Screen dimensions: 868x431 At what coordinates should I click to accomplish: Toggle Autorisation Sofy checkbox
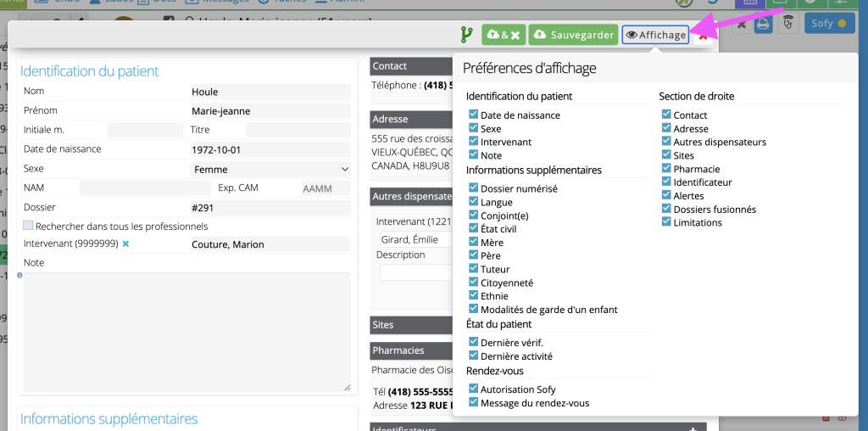(x=473, y=389)
